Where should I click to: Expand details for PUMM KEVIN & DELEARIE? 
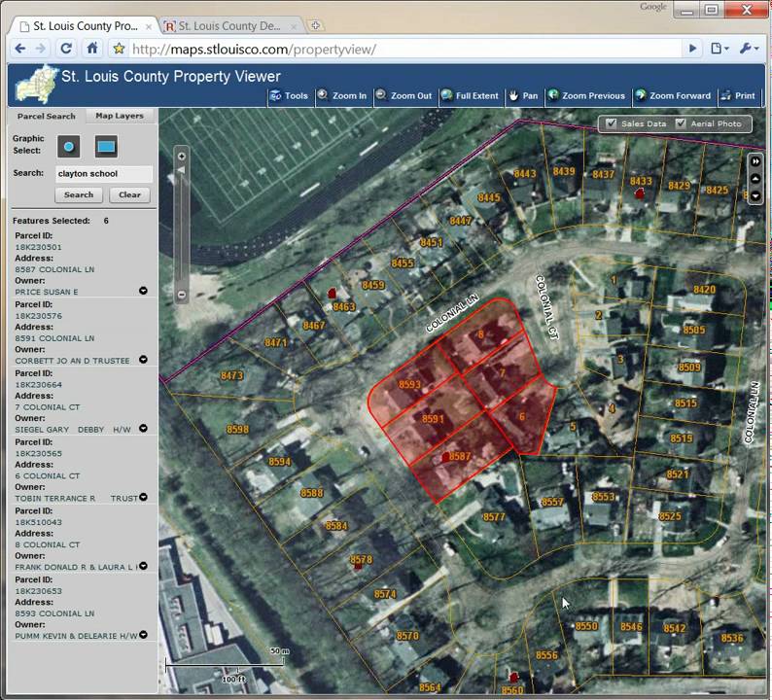coord(143,635)
